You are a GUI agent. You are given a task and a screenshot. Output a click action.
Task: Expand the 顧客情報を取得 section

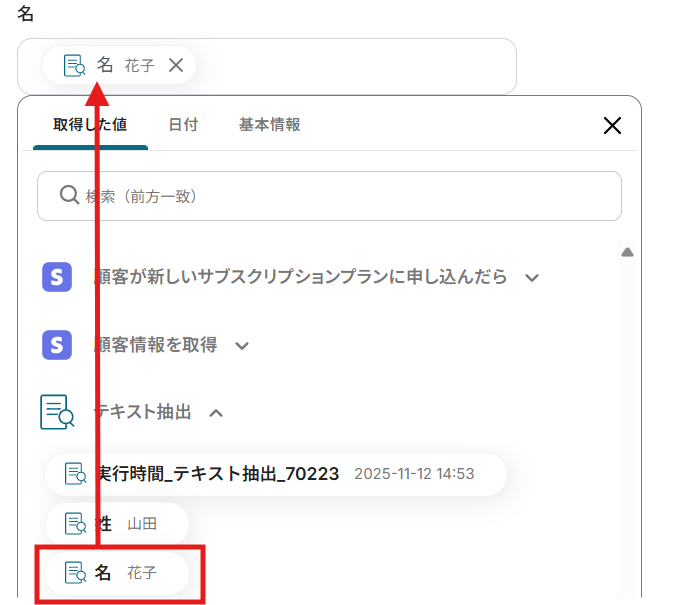(x=242, y=346)
